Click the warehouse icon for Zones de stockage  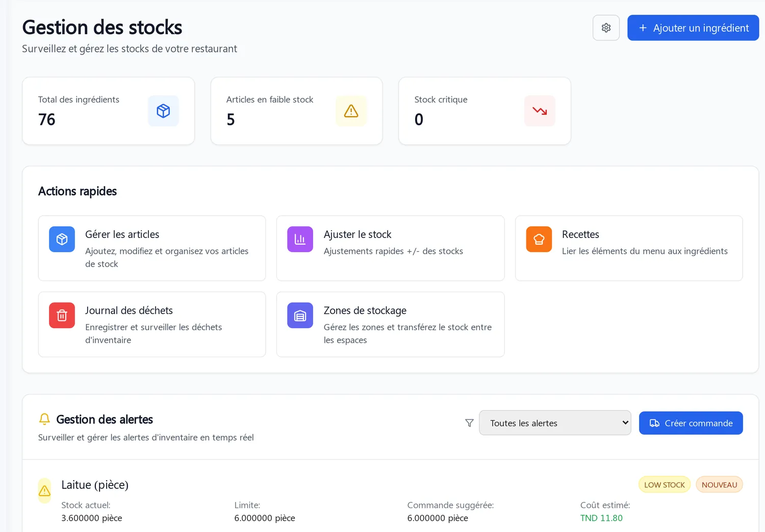click(x=300, y=315)
